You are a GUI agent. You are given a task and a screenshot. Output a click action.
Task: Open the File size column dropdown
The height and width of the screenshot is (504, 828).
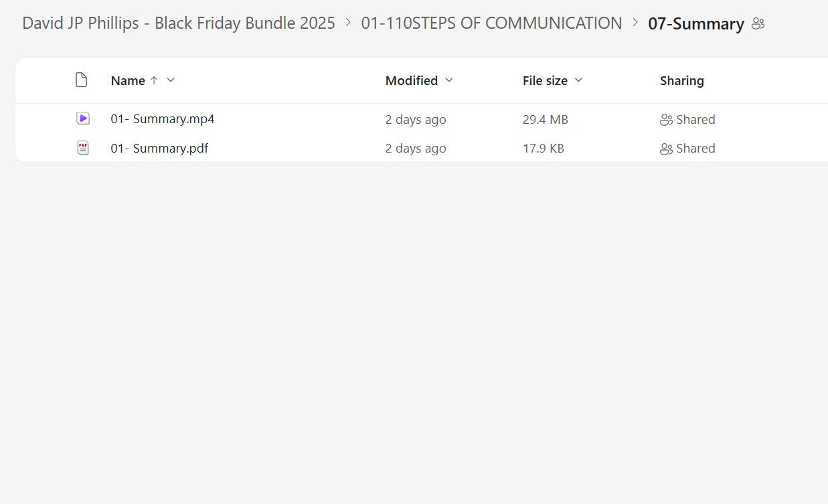[x=579, y=80]
